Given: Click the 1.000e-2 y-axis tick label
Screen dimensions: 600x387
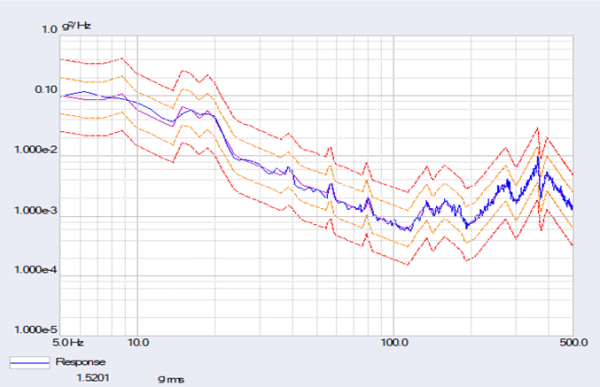Looking at the screenshot, I should point(36,149).
